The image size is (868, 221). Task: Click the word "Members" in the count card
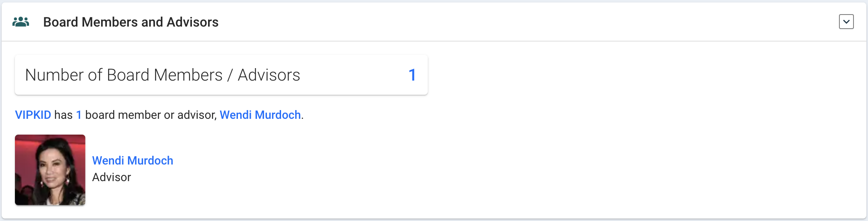click(188, 75)
